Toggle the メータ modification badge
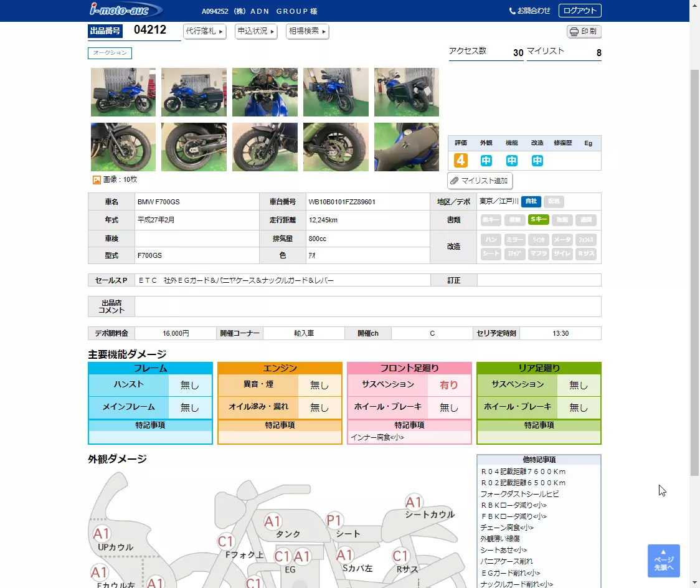 coord(562,240)
